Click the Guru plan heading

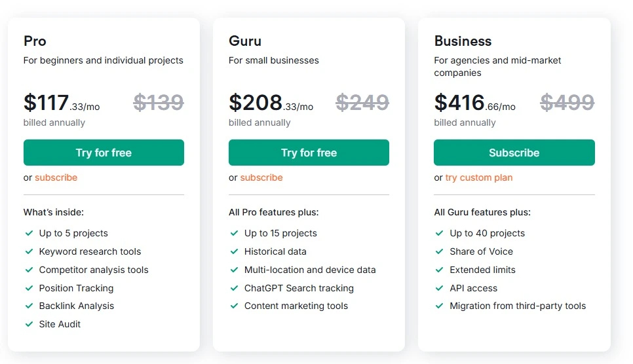click(x=245, y=41)
